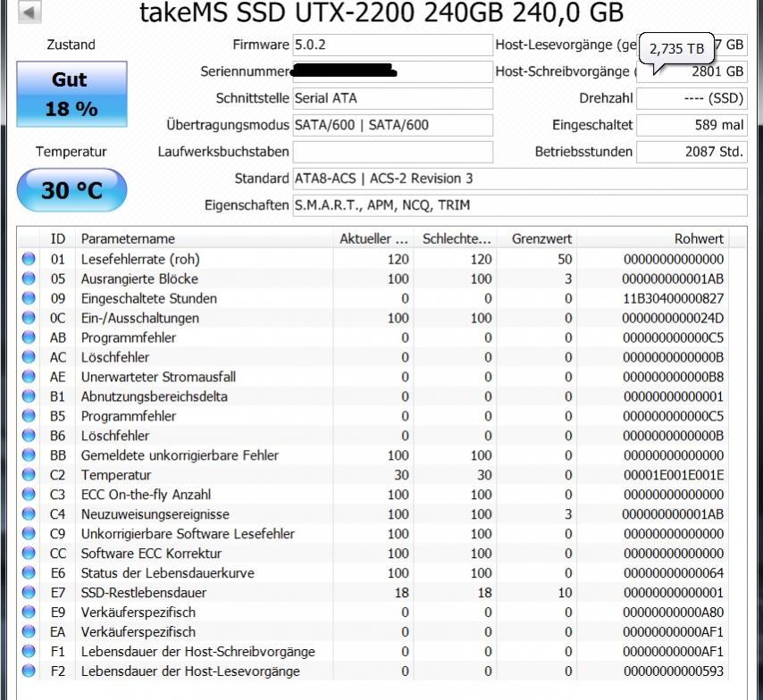Select status icon for SSD-Restlebensdauer
The image size is (763, 700).
click(29, 593)
